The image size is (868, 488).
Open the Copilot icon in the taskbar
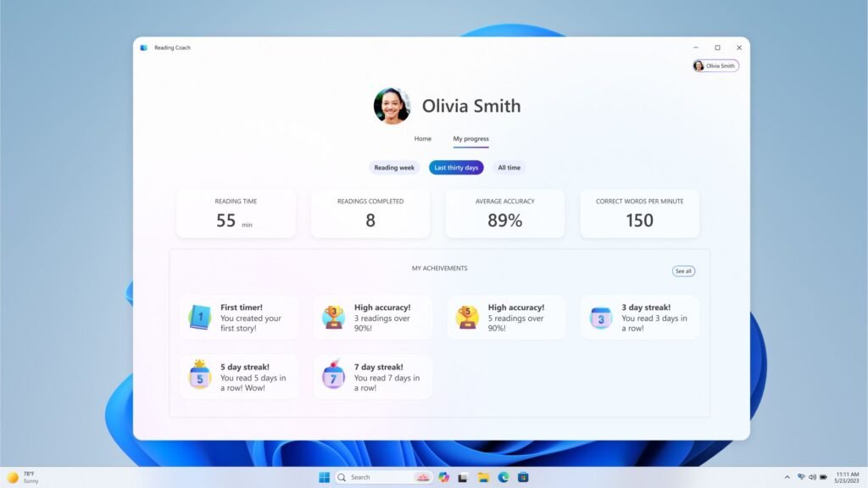[x=443, y=477]
